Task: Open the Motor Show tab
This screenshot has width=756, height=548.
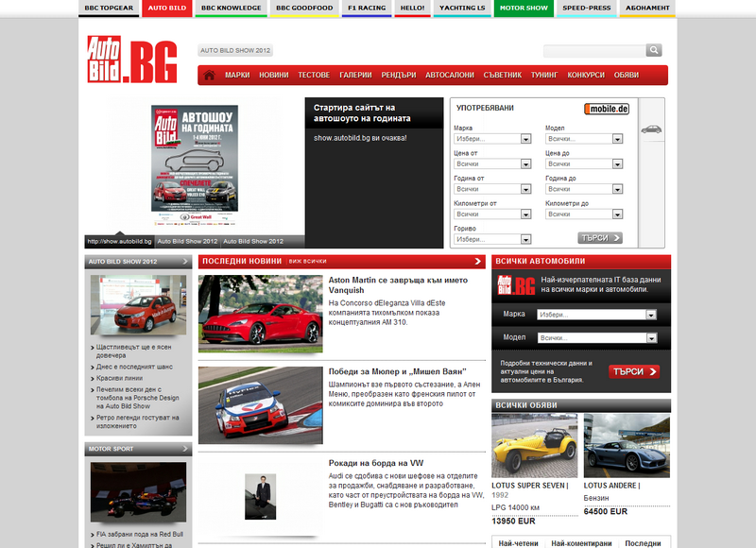Action: click(524, 9)
